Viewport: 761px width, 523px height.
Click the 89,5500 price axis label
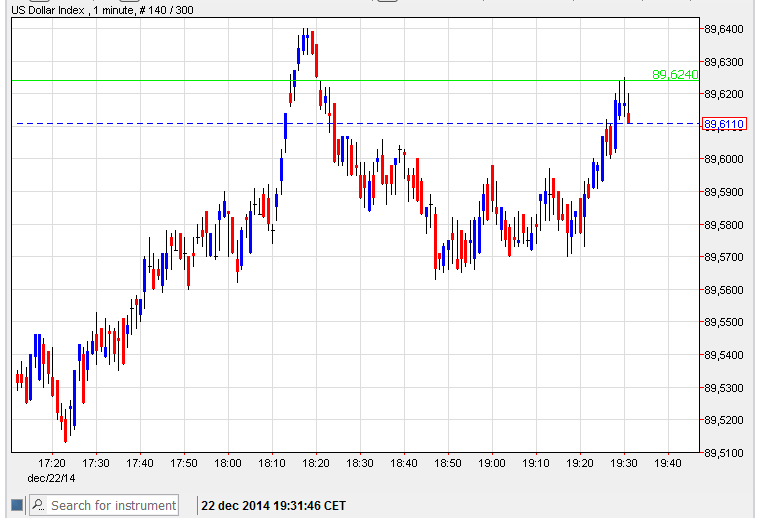point(724,322)
